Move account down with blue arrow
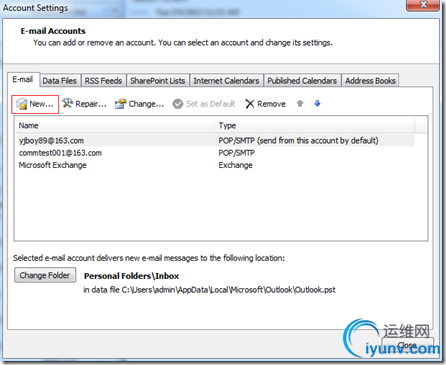 pyautogui.click(x=317, y=104)
